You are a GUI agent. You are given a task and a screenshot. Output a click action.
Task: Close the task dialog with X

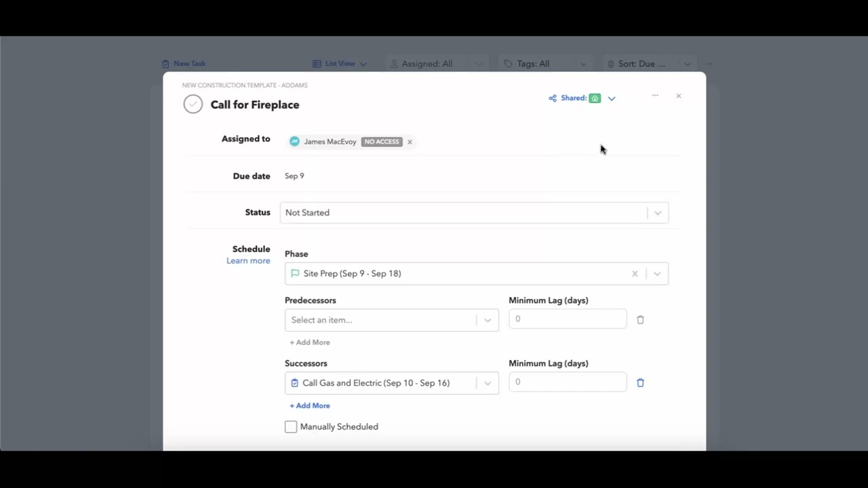678,96
